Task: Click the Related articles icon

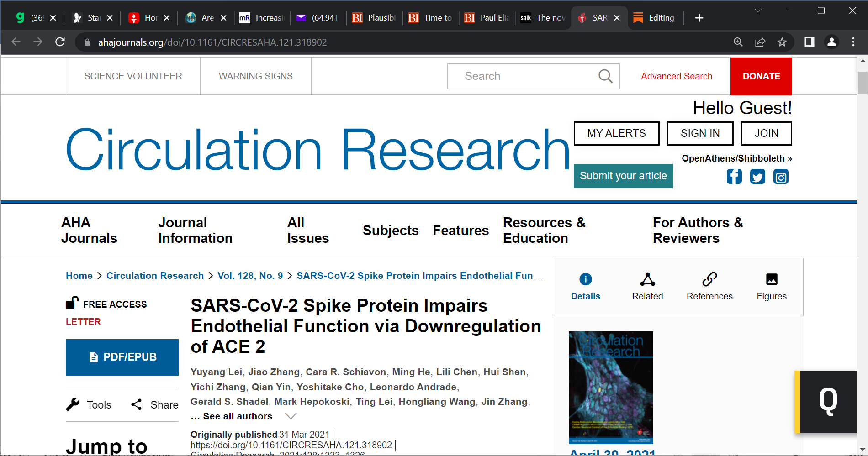Action: tap(647, 279)
